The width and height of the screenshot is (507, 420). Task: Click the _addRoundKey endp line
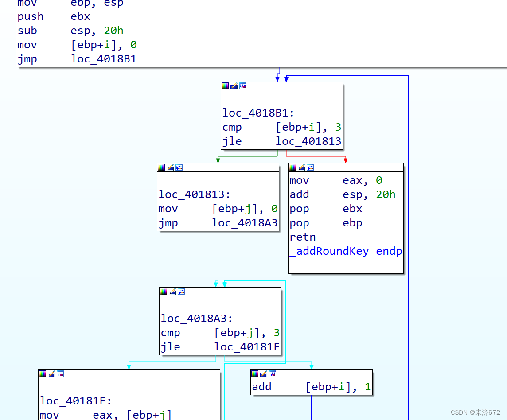pos(346,251)
